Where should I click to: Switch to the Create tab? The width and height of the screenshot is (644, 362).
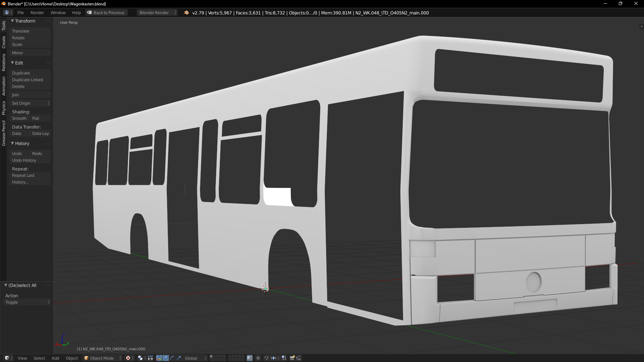[4, 42]
